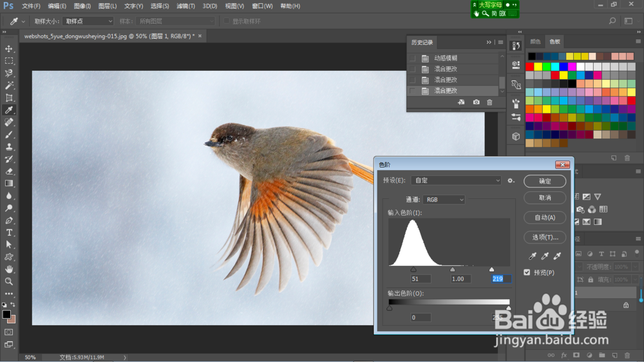Screen dimensions: 644x362
Task: Open the Swatches panel menu
Action: (x=638, y=41)
